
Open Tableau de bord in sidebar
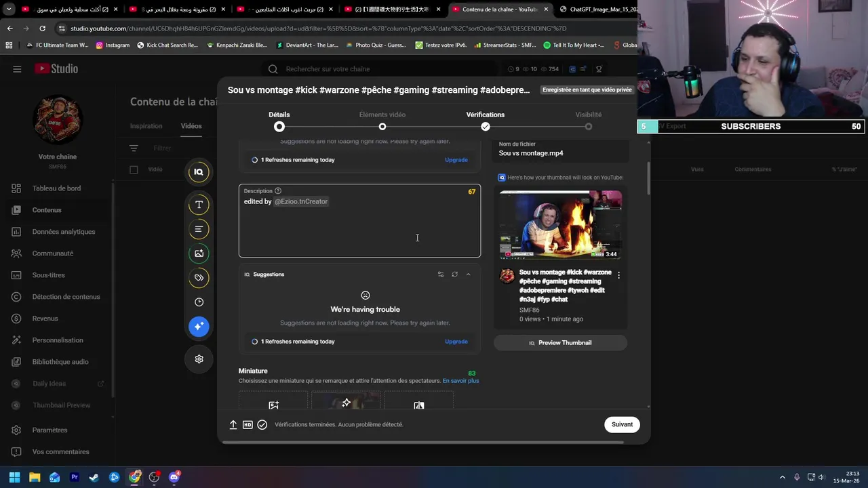(x=56, y=188)
